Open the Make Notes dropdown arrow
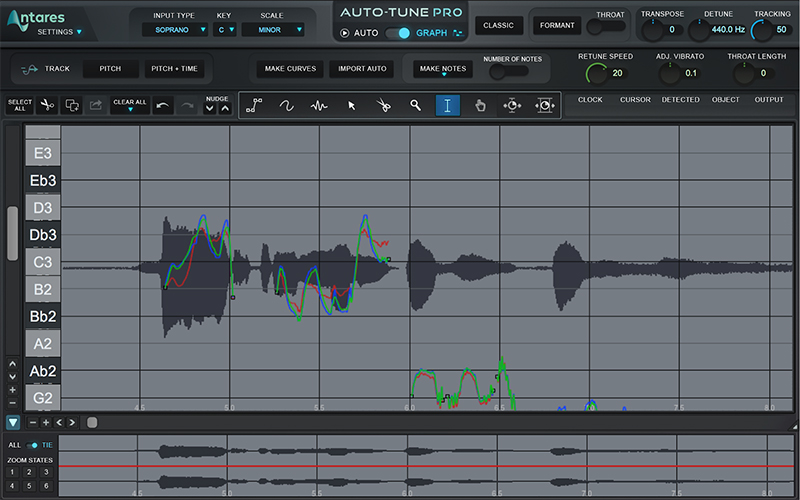The height and width of the screenshot is (500, 800). coord(443,74)
